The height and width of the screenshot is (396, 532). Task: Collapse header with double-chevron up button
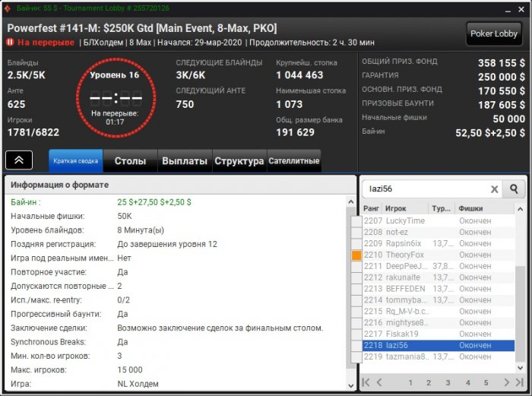tap(19, 160)
